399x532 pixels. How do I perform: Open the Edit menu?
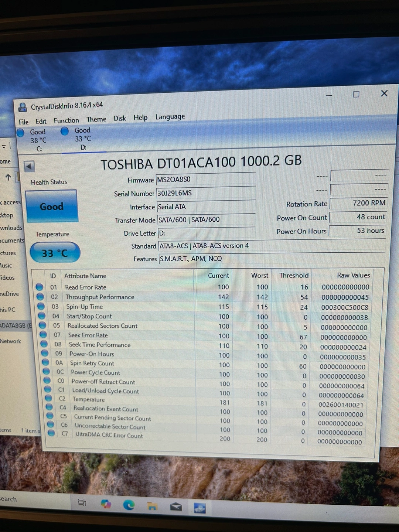tap(41, 122)
